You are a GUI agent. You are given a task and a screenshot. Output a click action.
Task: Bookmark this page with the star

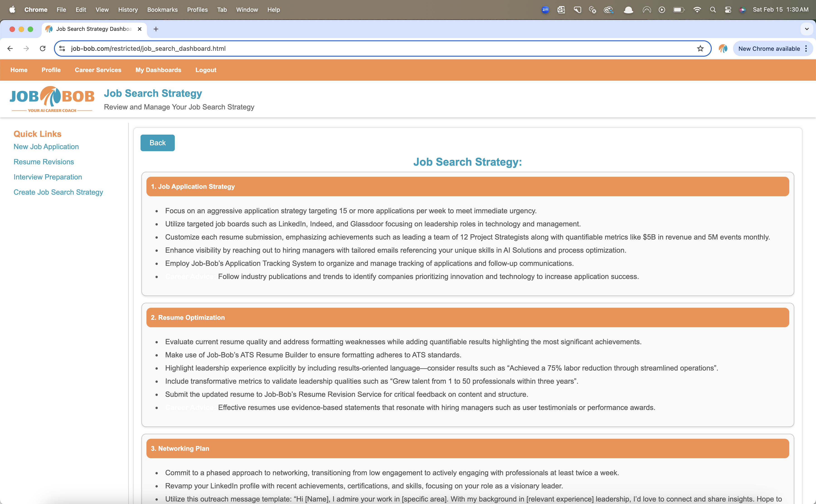click(700, 49)
